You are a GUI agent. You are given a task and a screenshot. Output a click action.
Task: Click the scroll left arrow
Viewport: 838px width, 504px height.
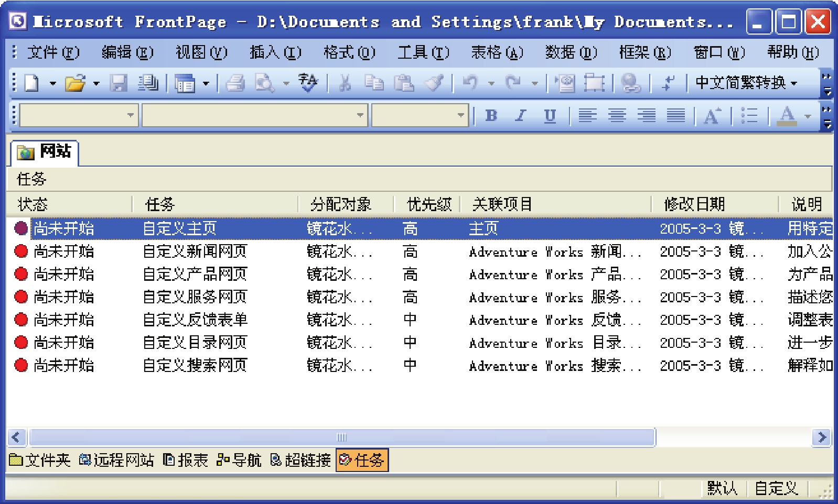click(x=16, y=437)
